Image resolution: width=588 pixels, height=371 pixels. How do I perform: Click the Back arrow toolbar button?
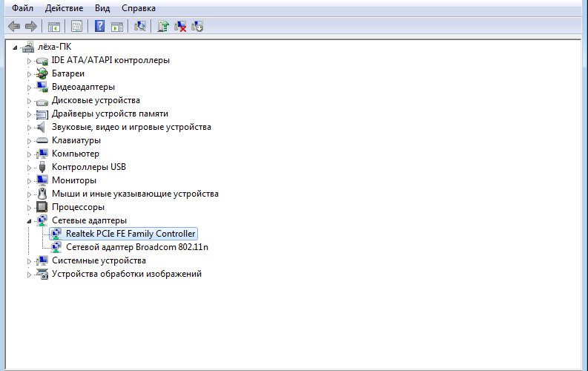coord(14,26)
